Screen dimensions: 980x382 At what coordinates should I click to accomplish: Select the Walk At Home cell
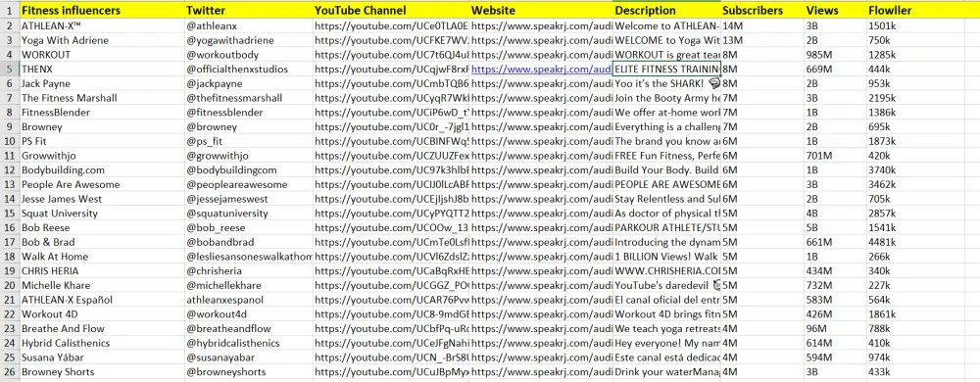click(x=103, y=257)
